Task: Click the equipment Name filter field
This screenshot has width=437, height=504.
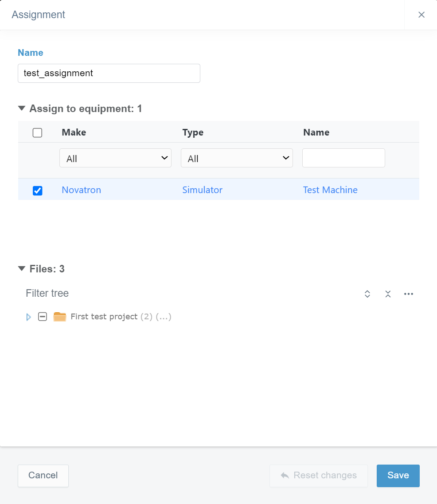Action: 343,158
